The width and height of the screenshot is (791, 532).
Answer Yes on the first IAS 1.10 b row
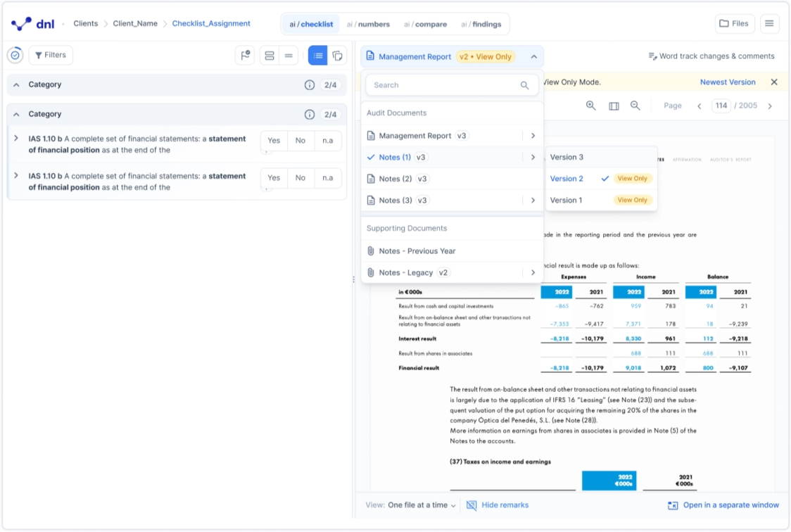pos(274,141)
